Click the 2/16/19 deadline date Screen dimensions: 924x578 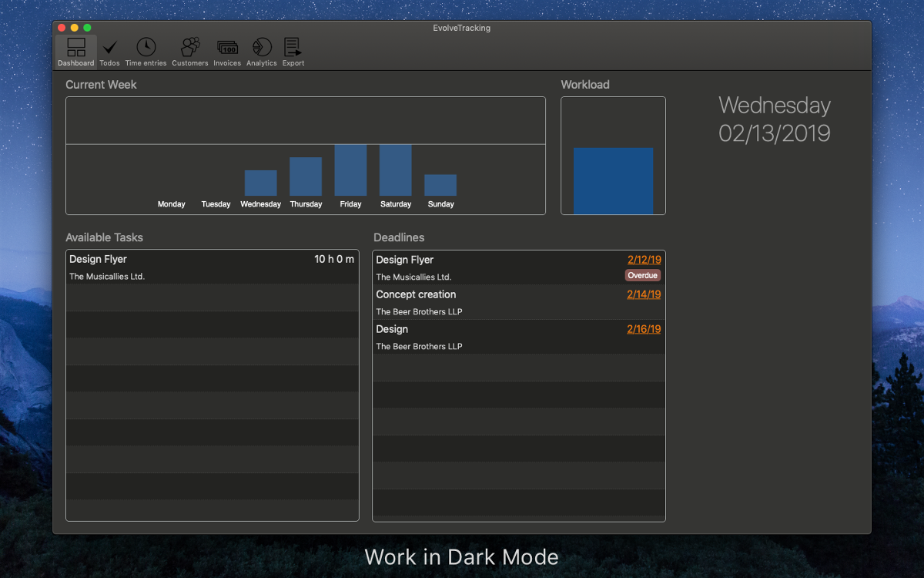[x=644, y=329]
